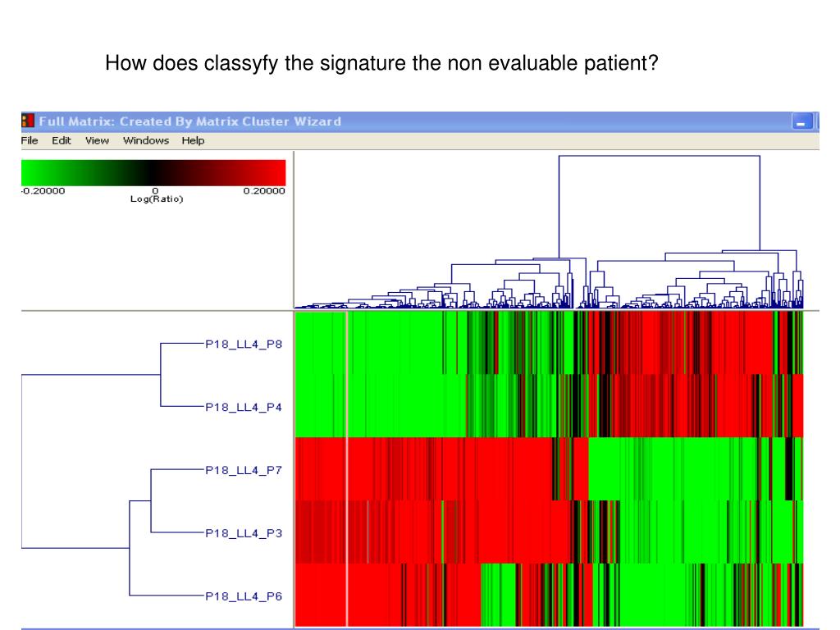This screenshot has width=840, height=630.
Task: Click the 0.20000 legend maximum value
Action: [x=264, y=190]
